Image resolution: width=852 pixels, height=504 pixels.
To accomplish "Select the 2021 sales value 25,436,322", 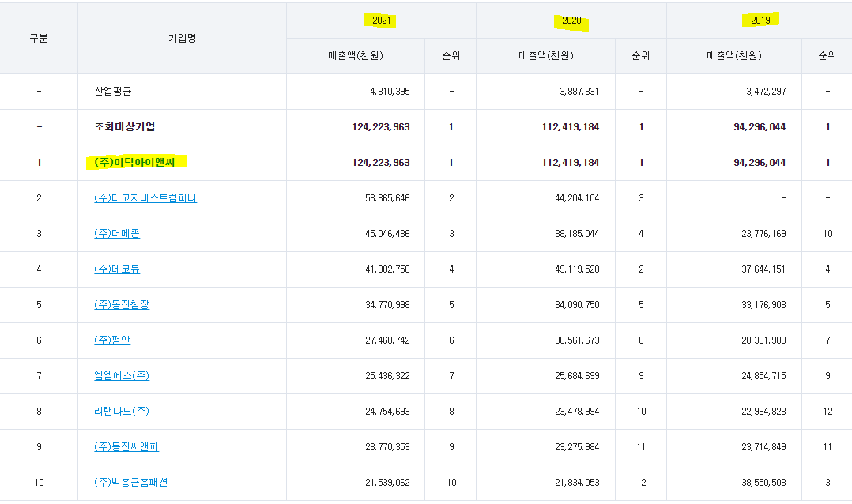I will [x=387, y=376].
